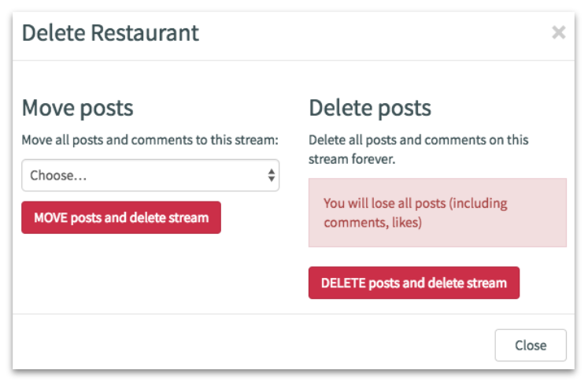Close the dialog using the X icon
The height and width of the screenshot is (385, 588).
(x=558, y=32)
